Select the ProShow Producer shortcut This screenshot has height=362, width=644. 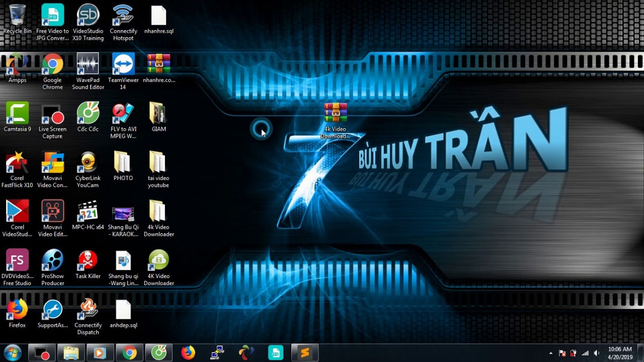coord(52,260)
